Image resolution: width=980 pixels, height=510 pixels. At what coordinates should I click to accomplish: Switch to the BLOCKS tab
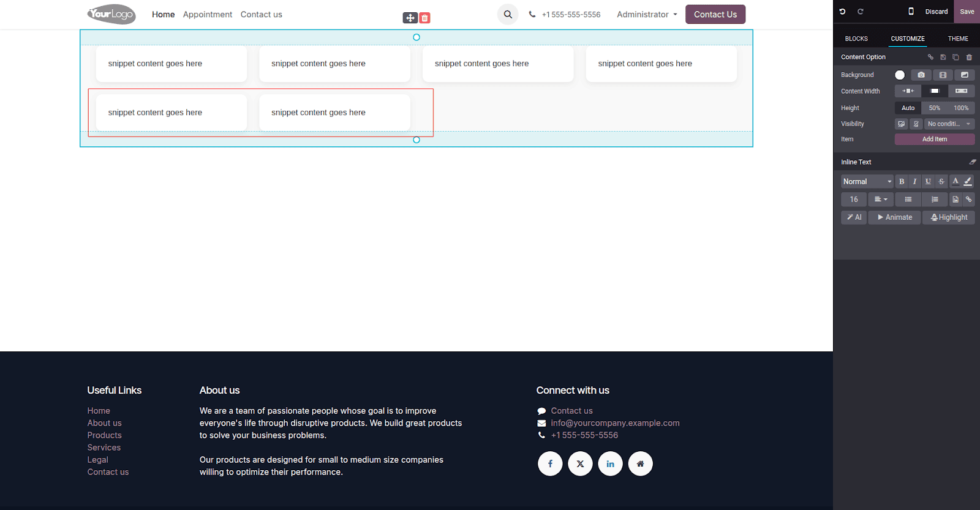click(856, 39)
